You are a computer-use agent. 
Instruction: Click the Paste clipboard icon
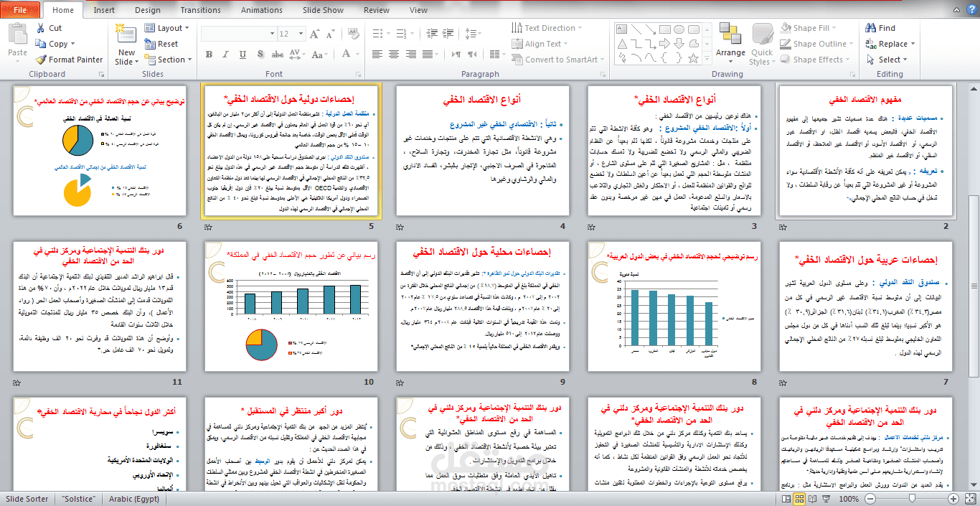[x=17, y=34]
